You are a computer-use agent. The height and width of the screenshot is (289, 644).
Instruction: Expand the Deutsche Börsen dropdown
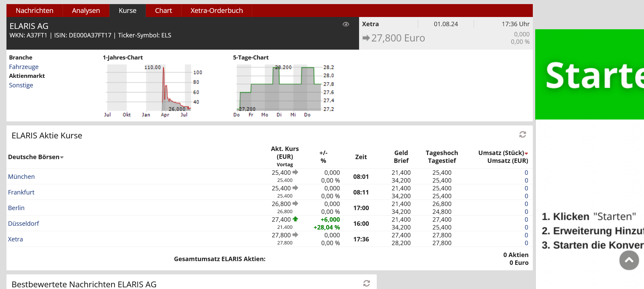62,157
